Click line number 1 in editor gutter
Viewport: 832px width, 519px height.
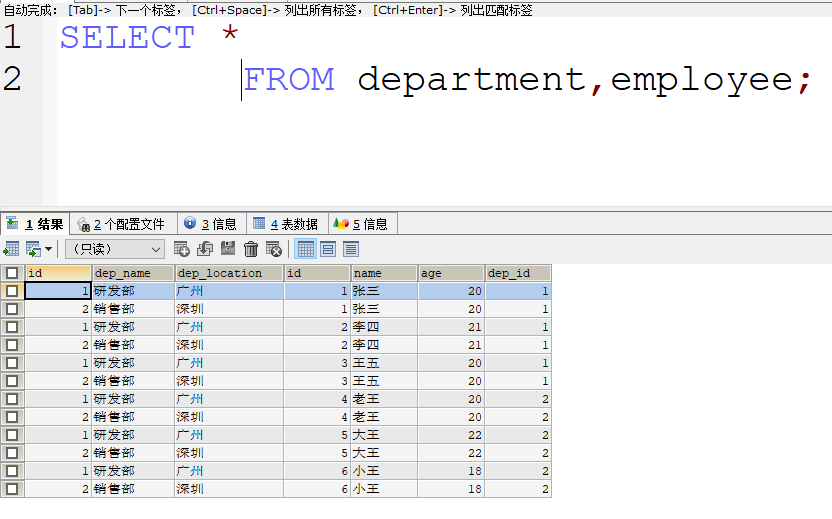point(12,37)
